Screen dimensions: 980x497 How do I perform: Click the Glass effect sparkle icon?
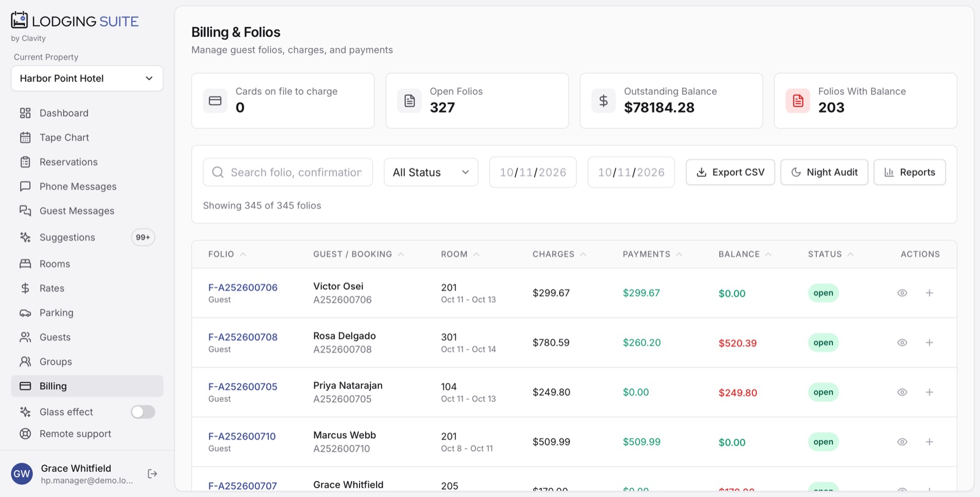click(x=25, y=412)
